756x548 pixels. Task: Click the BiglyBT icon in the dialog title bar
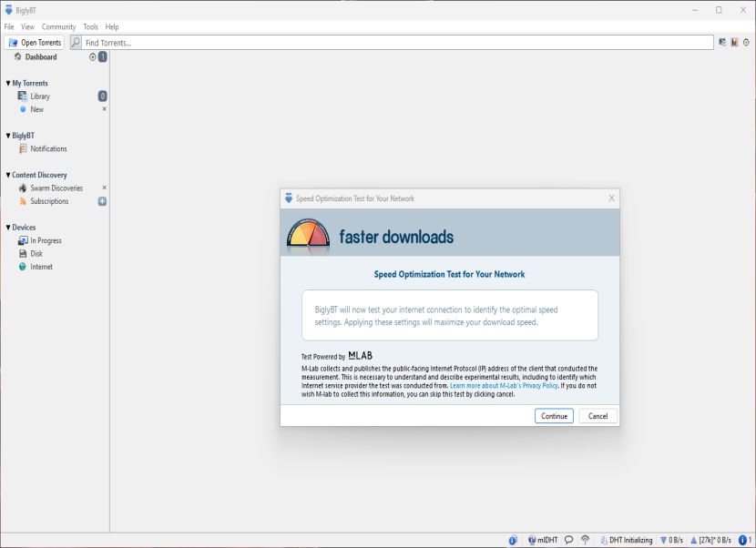pyautogui.click(x=289, y=198)
